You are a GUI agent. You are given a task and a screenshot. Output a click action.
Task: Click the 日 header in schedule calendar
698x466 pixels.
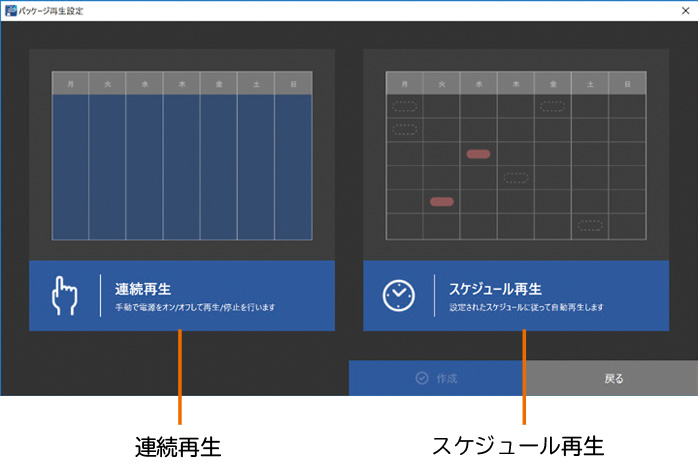[627, 84]
